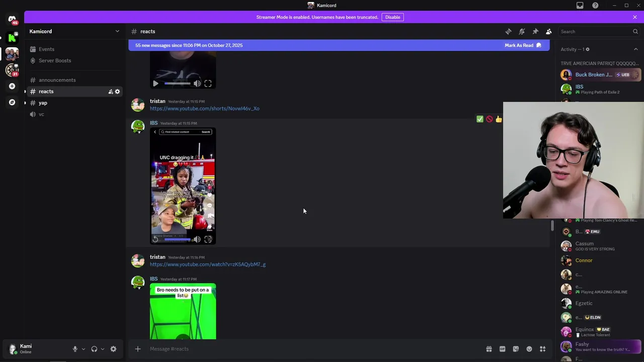Open GIF picker in message bar
The image size is (644, 362).
coord(502,349)
